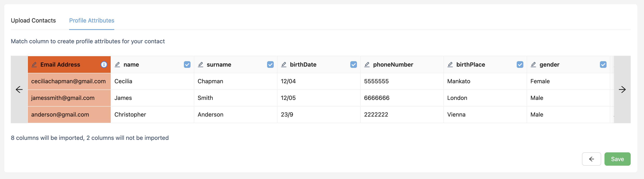
Task: Click the info icon in Email Address header
Action: click(104, 65)
